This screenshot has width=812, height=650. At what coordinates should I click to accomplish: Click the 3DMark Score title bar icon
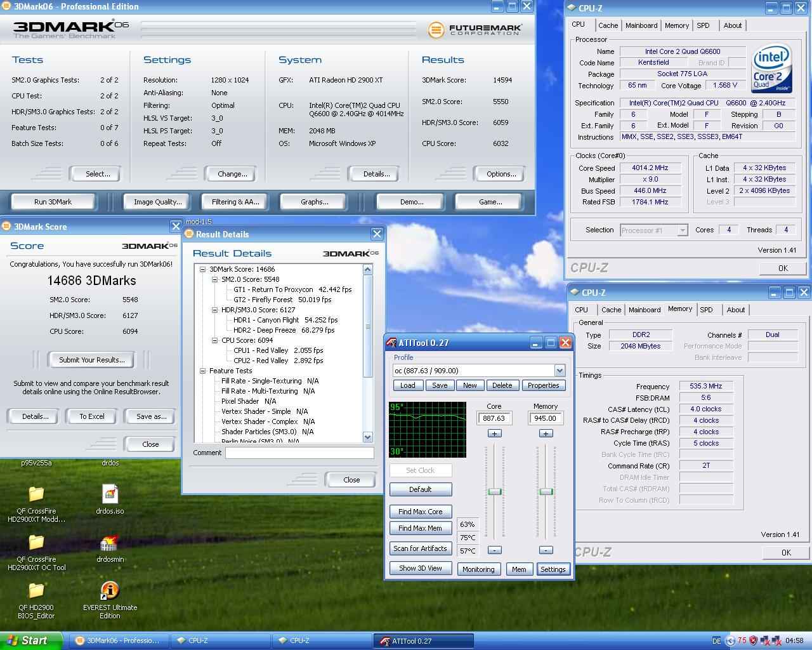click(6, 227)
